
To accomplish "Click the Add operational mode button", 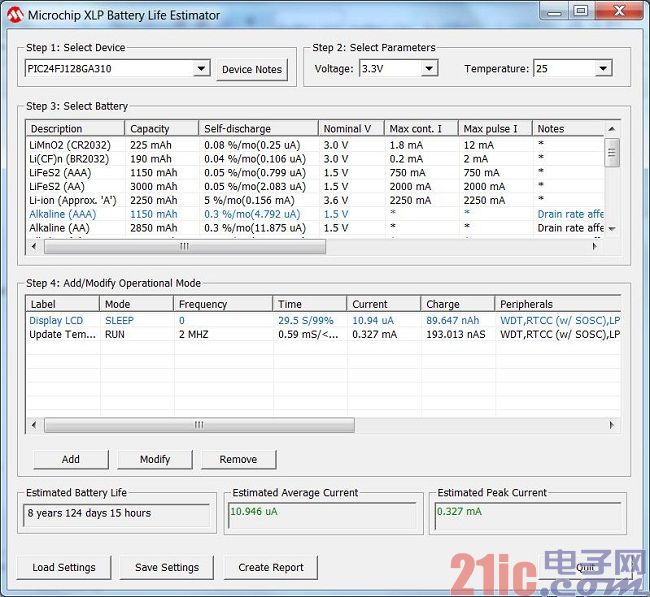I will pos(70,459).
